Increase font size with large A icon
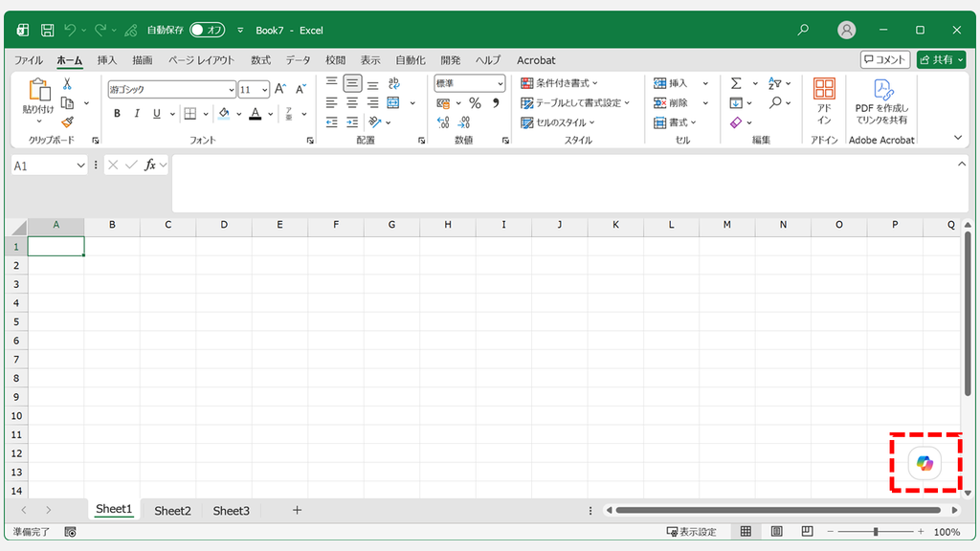This screenshot has width=980, height=551. click(280, 89)
